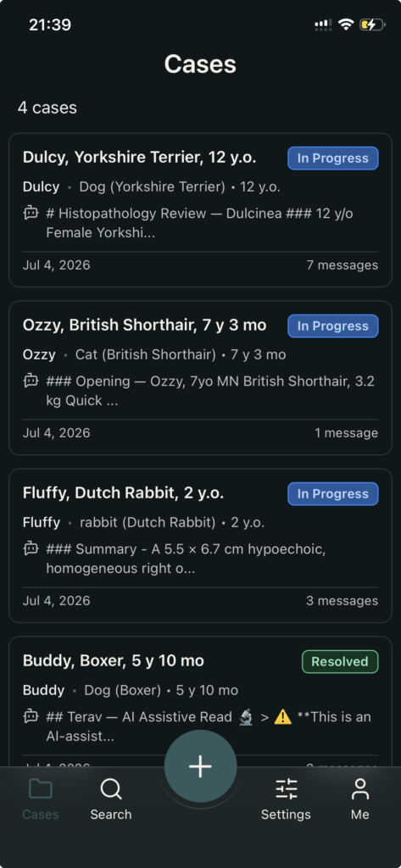Image resolution: width=401 pixels, height=868 pixels.
Task: Click the battery charging icon in status bar
Action: click(371, 25)
